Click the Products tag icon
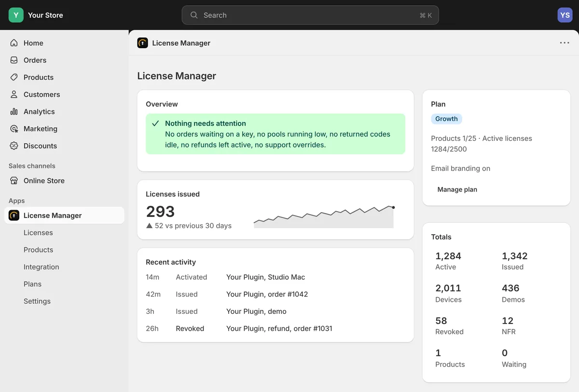 [x=14, y=77]
